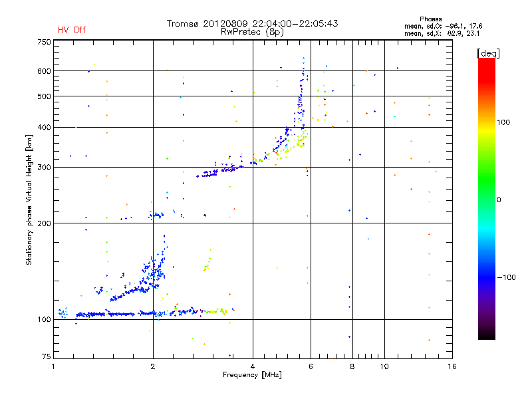Click the 'Stationary phase Virtual Height [km]' axis title
Image resolution: width=532 pixels, height=399 pixels.
coord(29,200)
